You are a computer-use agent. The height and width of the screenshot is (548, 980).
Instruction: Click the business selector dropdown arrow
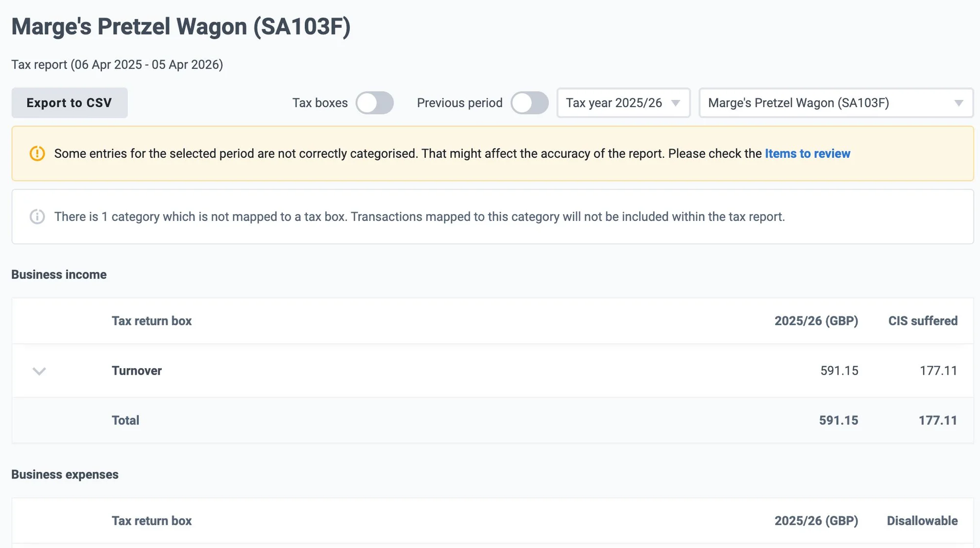958,103
